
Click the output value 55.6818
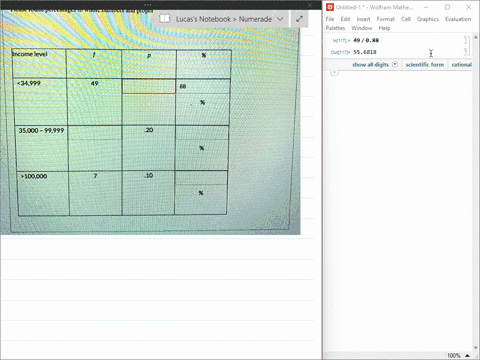pos(365,52)
